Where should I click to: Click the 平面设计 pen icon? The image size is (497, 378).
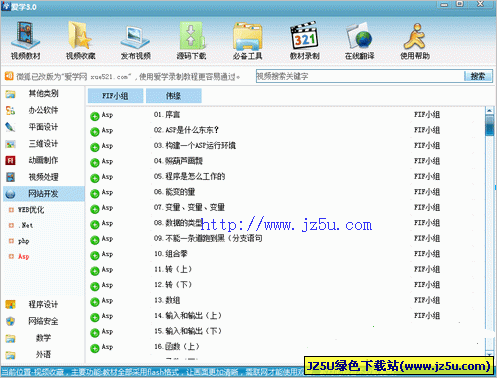coord(10,127)
